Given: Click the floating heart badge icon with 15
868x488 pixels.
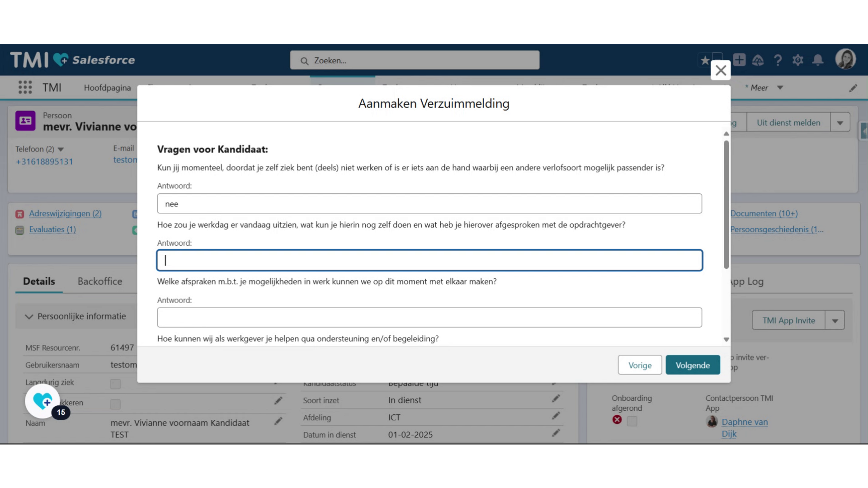Looking at the screenshot, I should (x=43, y=401).
